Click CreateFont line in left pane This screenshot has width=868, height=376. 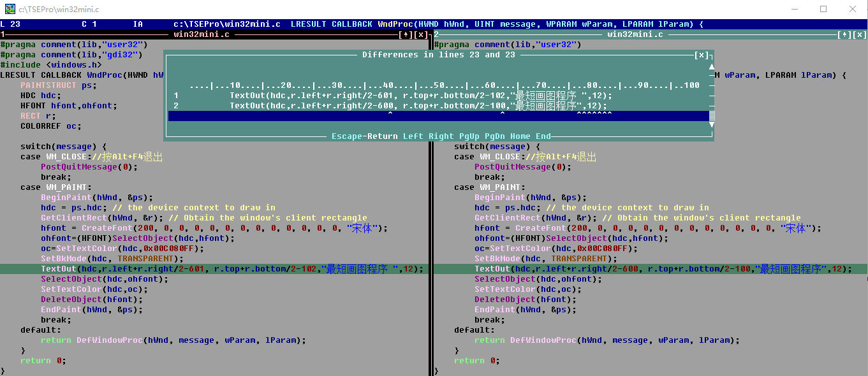pyautogui.click(x=214, y=228)
